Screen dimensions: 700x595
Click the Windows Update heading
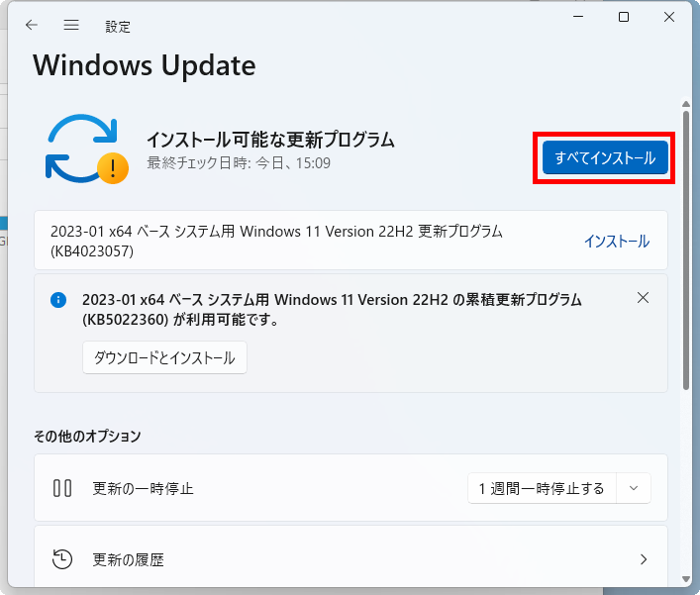click(x=145, y=65)
